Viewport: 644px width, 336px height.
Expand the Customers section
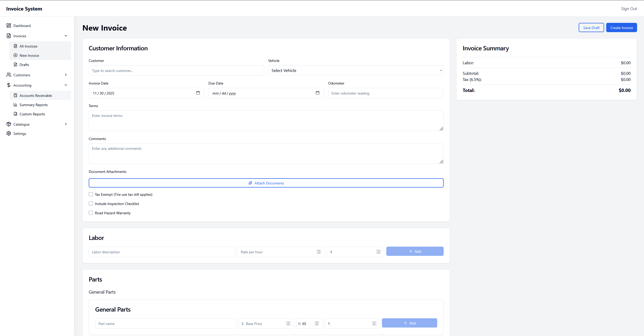point(66,75)
